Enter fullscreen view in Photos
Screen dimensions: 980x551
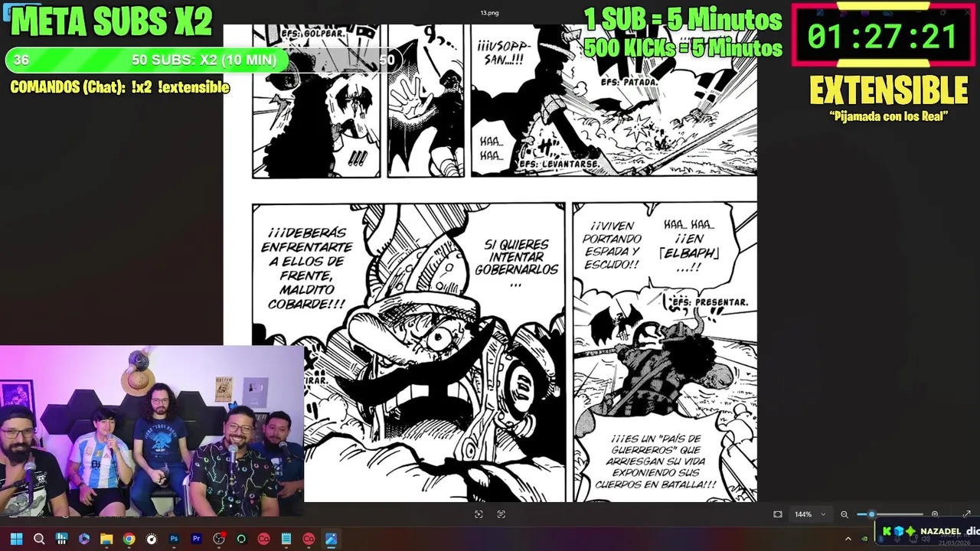966,514
